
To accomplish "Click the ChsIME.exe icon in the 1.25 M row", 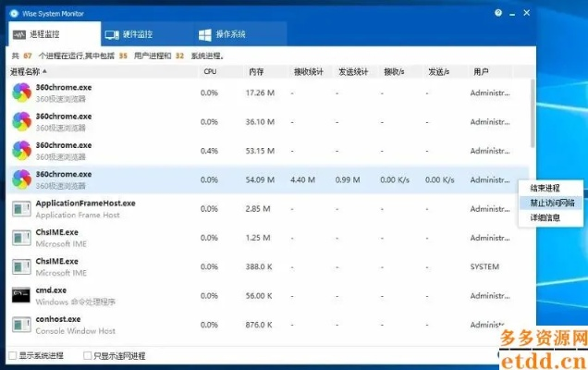I will click(21, 238).
